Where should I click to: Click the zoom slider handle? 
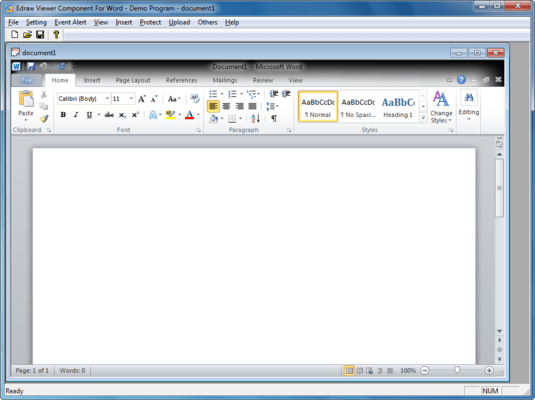click(x=457, y=370)
